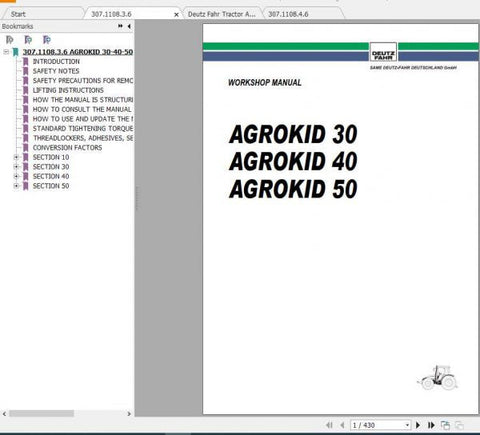The image size is (480, 435).
Task: Open the Deutz Fahr Tractor A... tab
Action: coord(222,14)
